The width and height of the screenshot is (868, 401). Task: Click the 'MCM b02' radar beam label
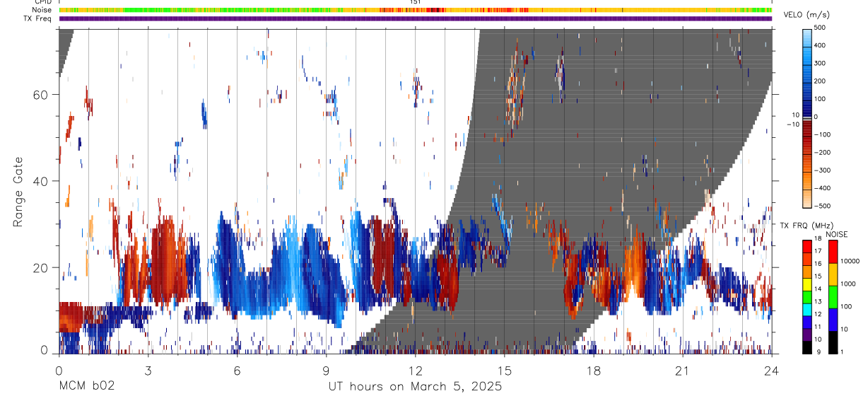click(86, 387)
